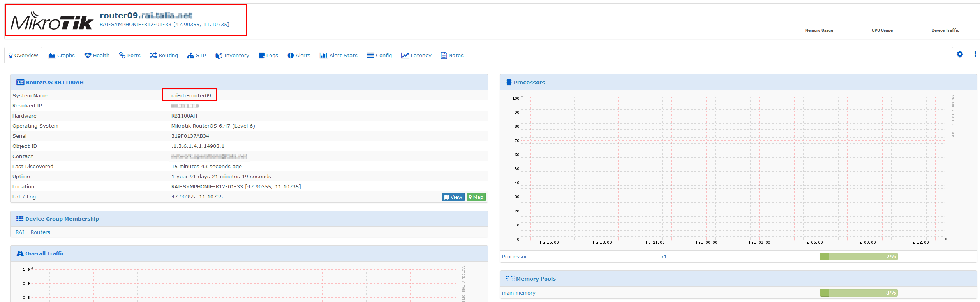This screenshot has height=302, width=980.
Task: Click the Alert Stats bar-chart icon
Action: click(x=323, y=55)
